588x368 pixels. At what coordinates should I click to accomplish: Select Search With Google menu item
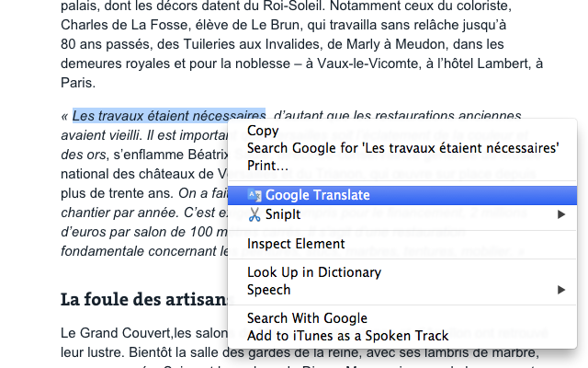[x=307, y=318]
